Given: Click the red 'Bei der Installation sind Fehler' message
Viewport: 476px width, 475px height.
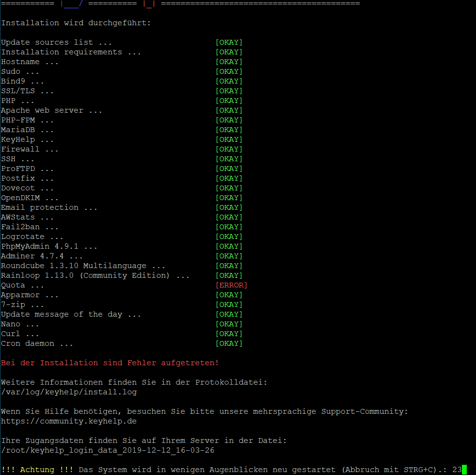Looking at the screenshot, I should [x=110, y=363].
